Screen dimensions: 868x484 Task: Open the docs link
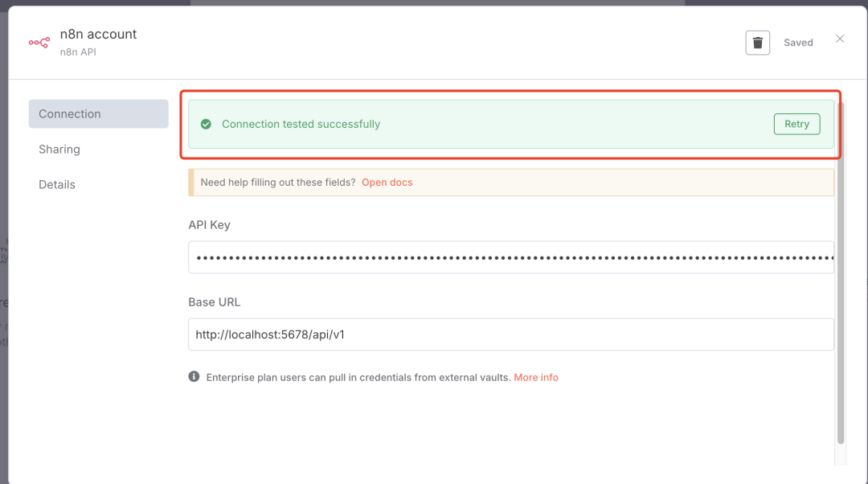click(x=387, y=183)
